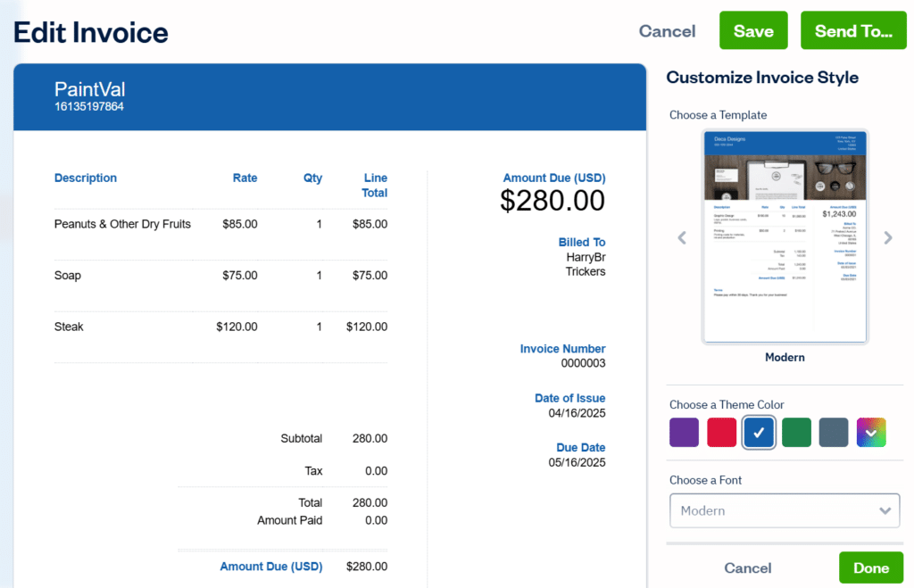
Task: Open the custom rainbow color picker
Action: [x=871, y=432]
